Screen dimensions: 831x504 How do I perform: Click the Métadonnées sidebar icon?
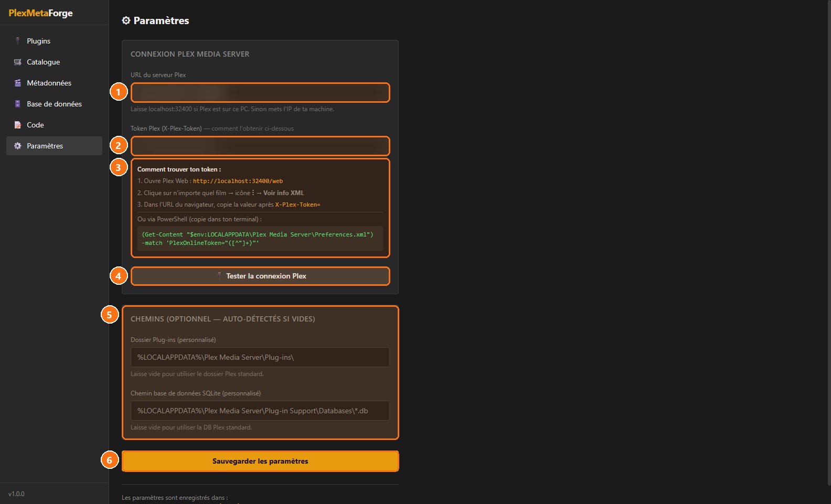pos(17,83)
